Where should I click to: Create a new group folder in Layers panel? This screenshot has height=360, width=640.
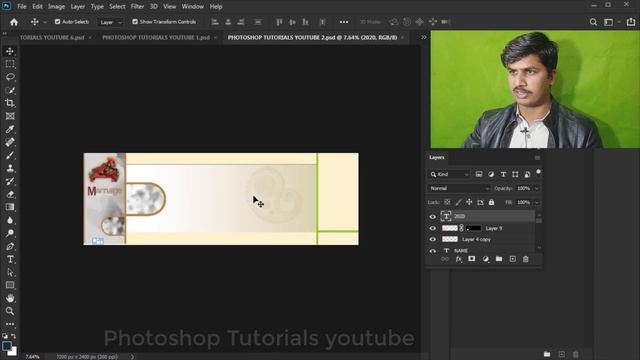click(x=499, y=259)
